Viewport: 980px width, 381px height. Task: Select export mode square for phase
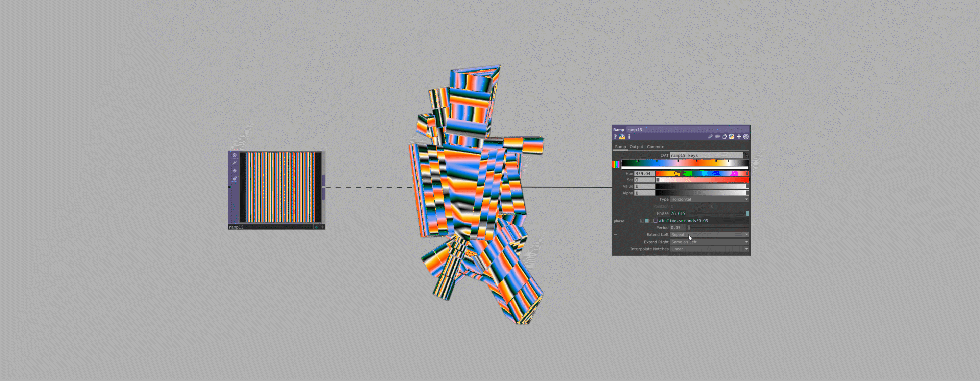pos(651,221)
